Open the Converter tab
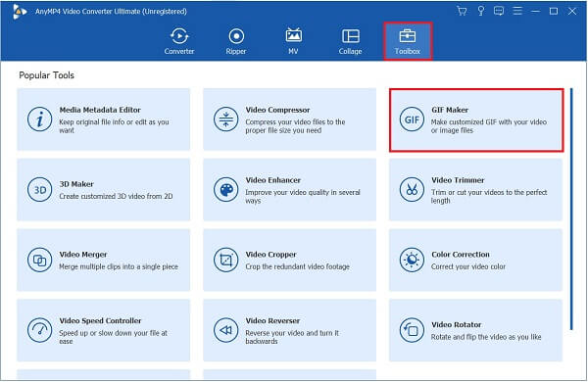This screenshot has width=588, height=382. (x=179, y=41)
